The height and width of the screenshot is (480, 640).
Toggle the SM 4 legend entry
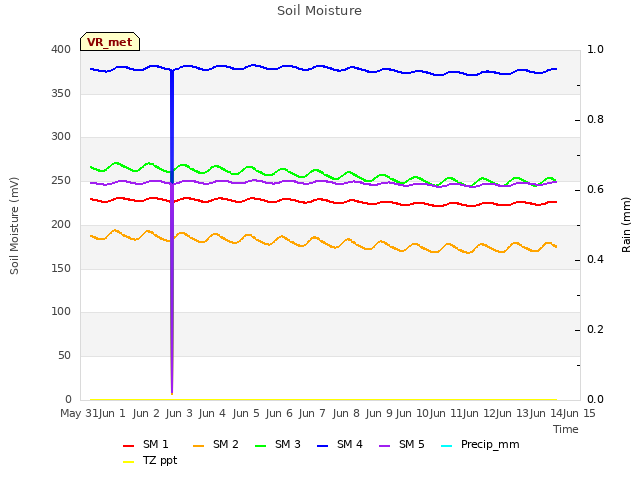(x=340, y=444)
